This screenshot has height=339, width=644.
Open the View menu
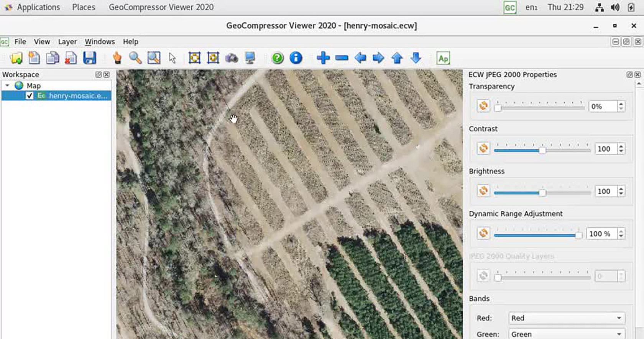42,42
